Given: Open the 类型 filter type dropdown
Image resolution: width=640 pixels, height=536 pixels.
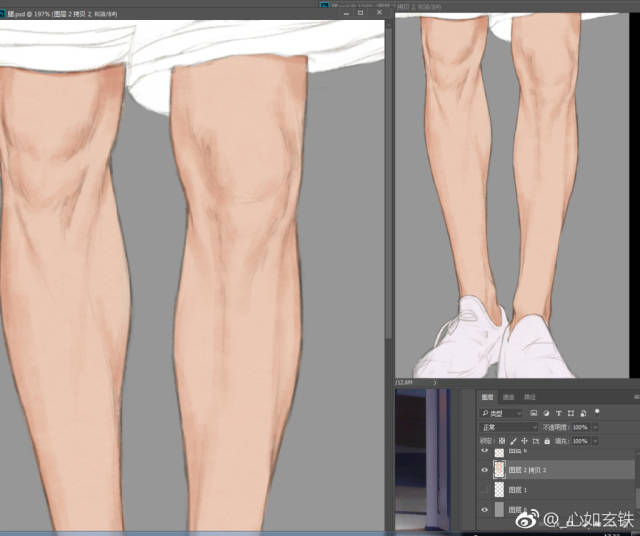Looking at the screenshot, I should pos(500,413).
